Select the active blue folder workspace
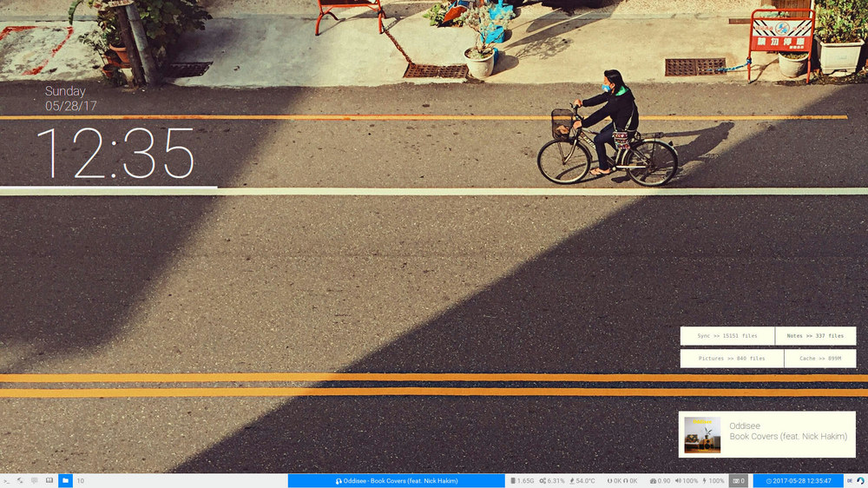 pyautogui.click(x=65, y=480)
